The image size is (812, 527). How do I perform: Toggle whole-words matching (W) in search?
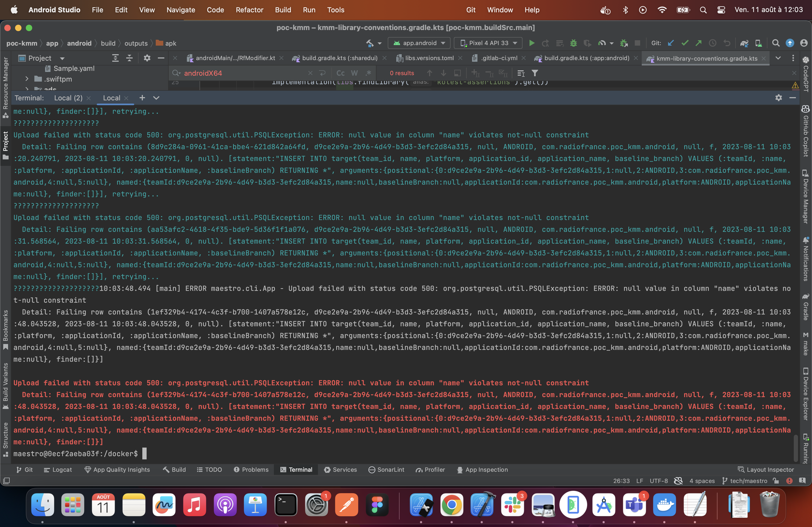(354, 73)
